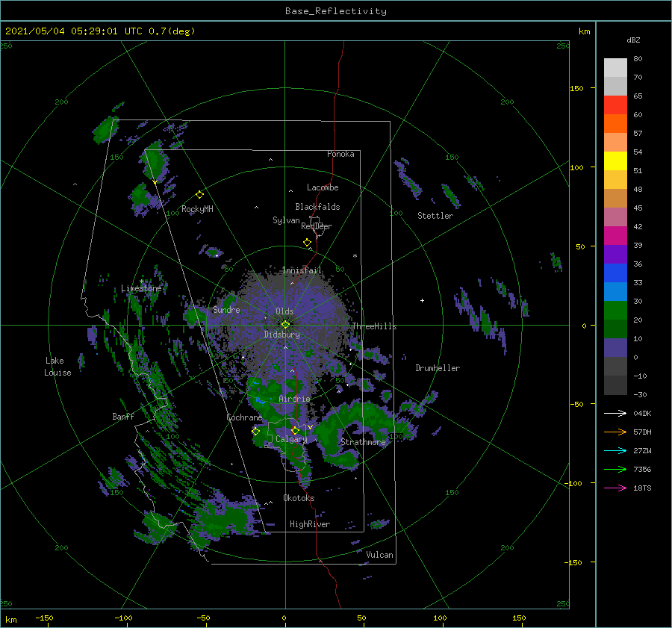Screen dimensions: 672x628
Task: Click the green 7356 arrow in legend
Action: pos(615,470)
